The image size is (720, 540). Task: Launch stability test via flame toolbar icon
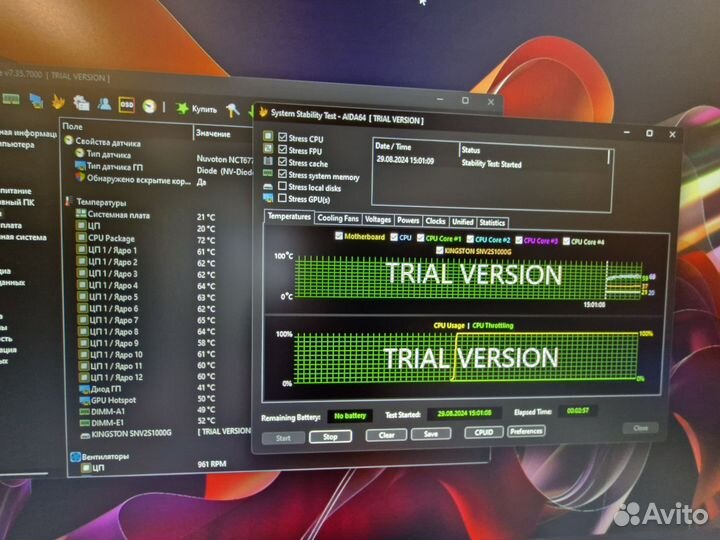click(58, 101)
